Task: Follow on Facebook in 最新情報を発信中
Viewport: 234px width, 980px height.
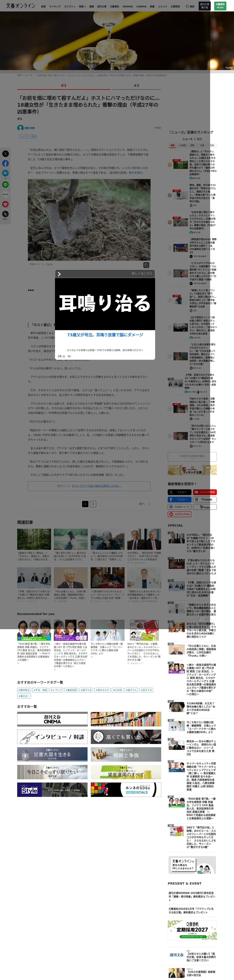Action: click(x=179, y=499)
